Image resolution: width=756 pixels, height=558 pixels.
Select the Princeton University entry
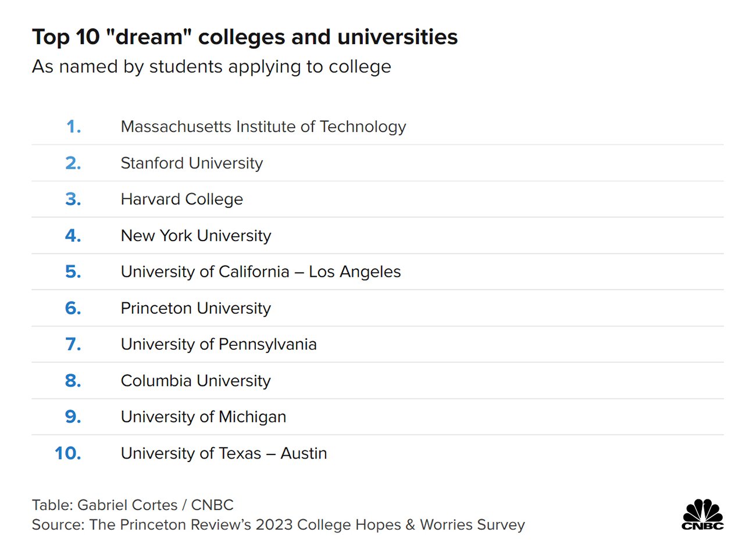click(x=195, y=308)
